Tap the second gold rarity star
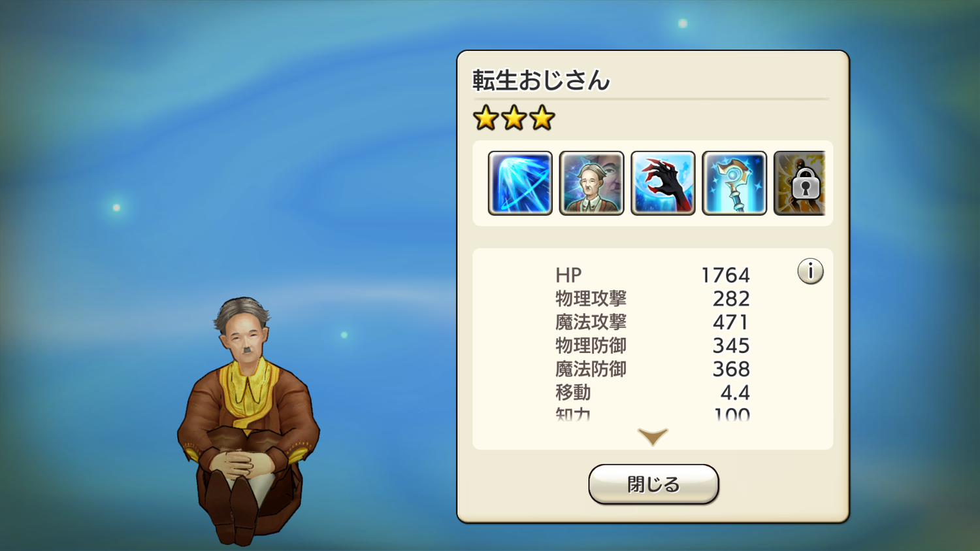This screenshot has height=551, width=980. coord(514,118)
